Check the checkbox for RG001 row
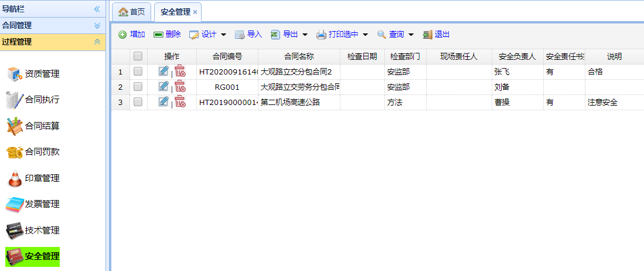 [138, 87]
